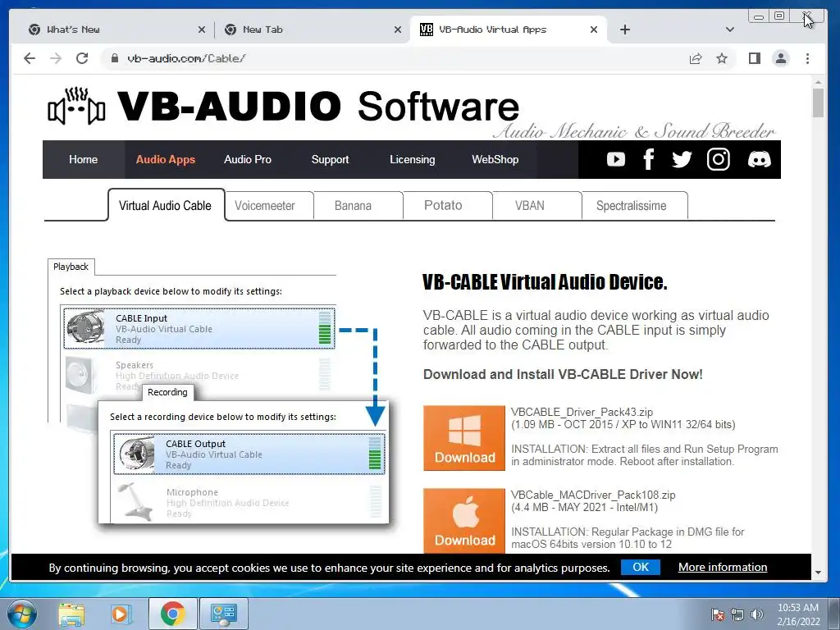This screenshot has width=840, height=630.
Task: Select the Virtual Audio Cable tab
Action: click(166, 205)
